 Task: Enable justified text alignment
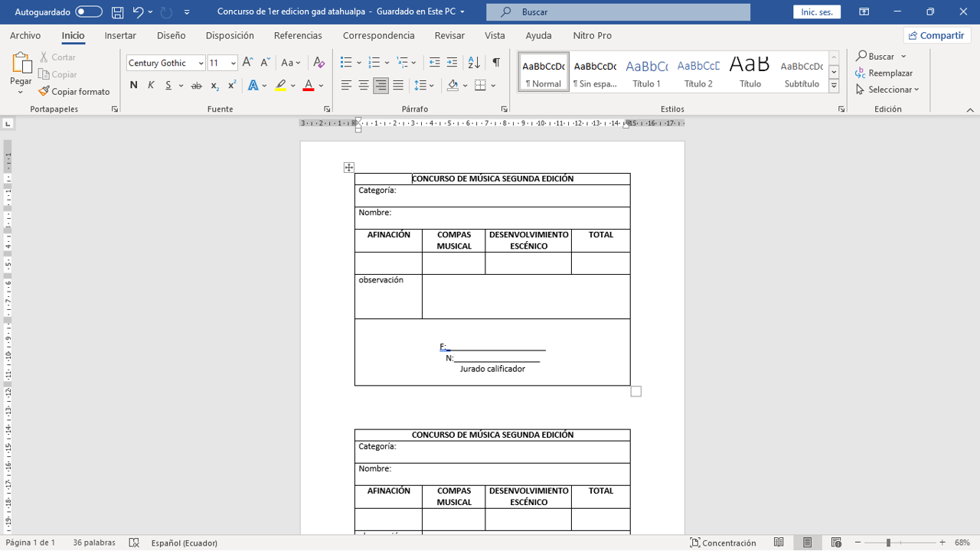(x=398, y=86)
